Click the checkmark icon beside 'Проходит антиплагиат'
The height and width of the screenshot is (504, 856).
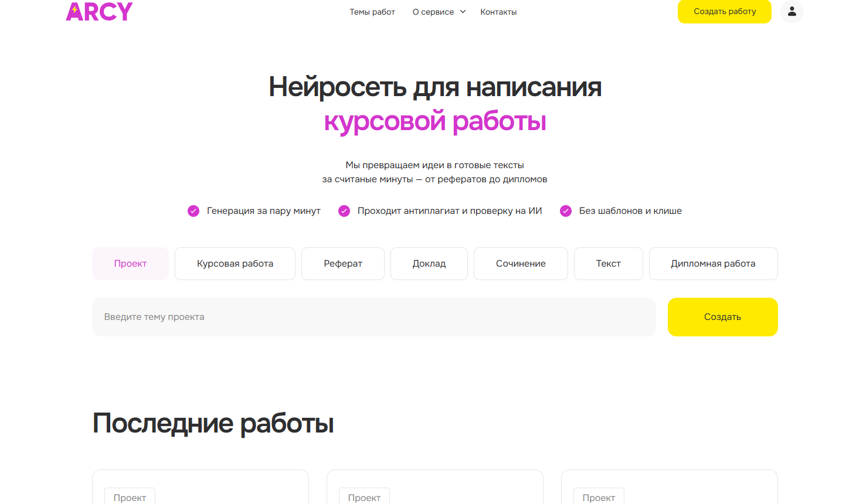(x=344, y=210)
